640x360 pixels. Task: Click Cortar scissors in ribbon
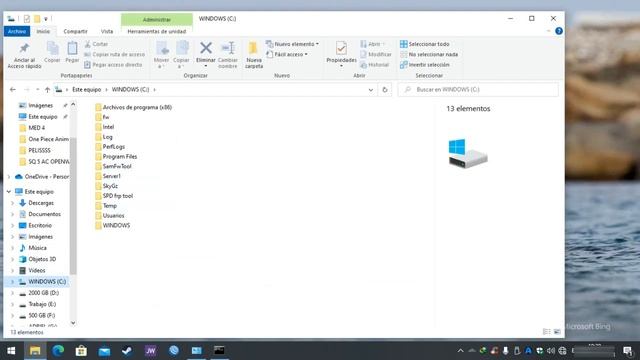96,44
